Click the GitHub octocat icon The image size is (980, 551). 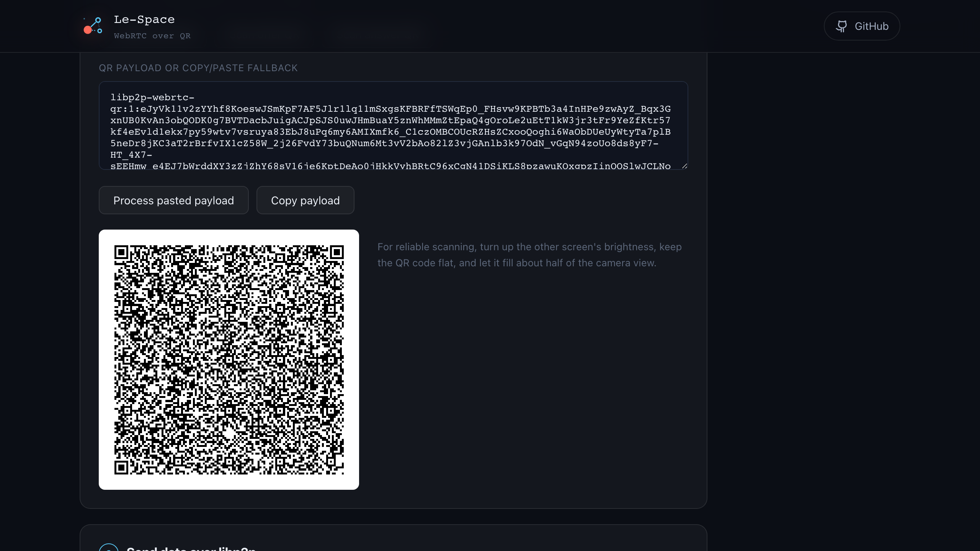click(x=841, y=26)
